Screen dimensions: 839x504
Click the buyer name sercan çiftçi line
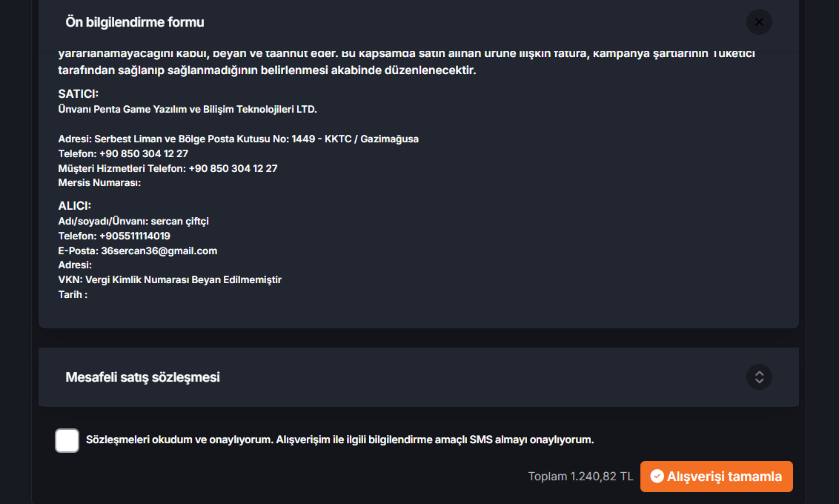(x=133, y=222)
